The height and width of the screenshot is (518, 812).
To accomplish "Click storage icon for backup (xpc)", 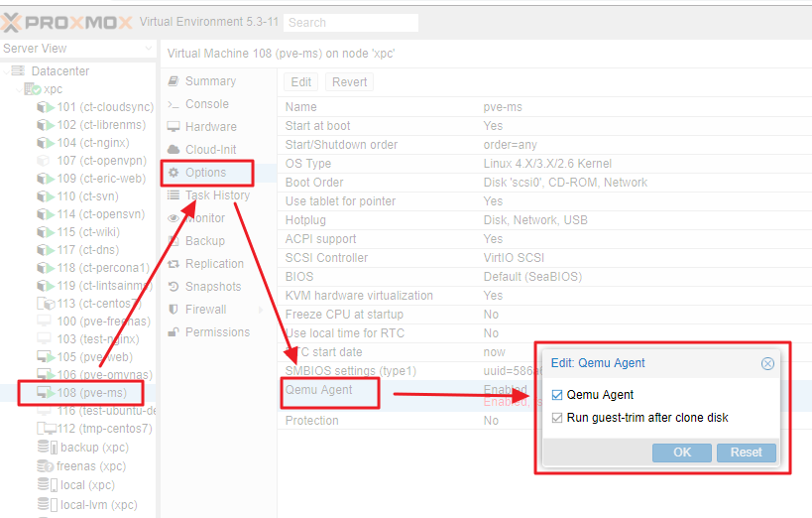I will 48,447.
